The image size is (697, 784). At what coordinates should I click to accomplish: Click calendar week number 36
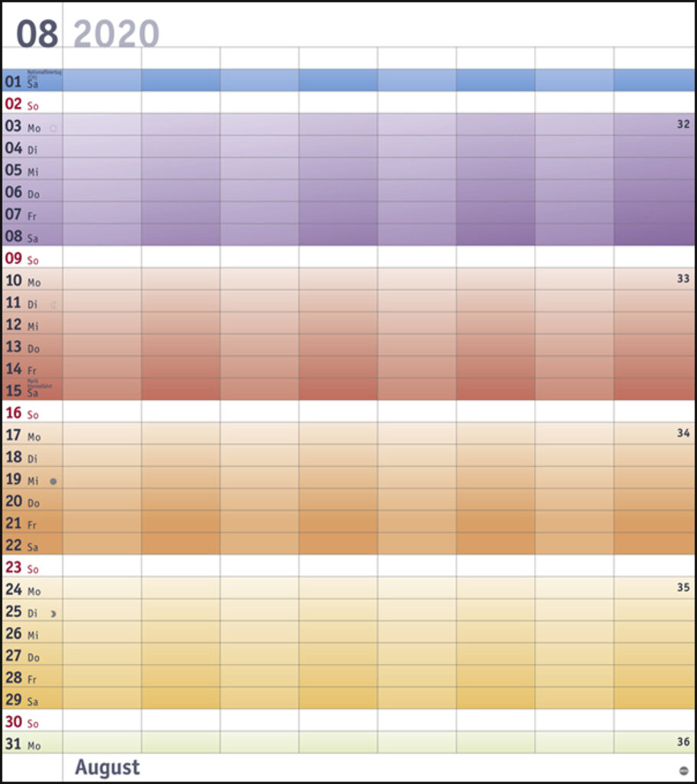click(x=683, y=742)
